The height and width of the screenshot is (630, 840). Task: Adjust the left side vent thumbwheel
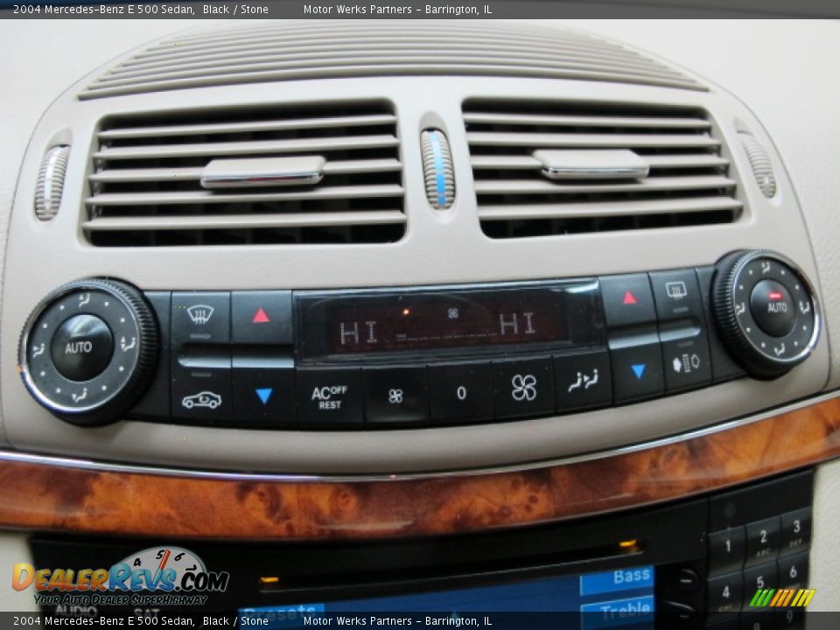click(x=52, y=183)
